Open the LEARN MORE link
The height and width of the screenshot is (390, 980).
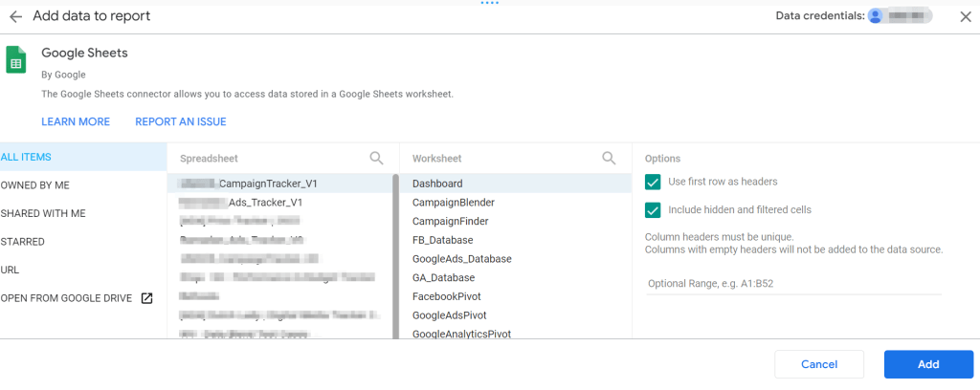pos(76,121)
